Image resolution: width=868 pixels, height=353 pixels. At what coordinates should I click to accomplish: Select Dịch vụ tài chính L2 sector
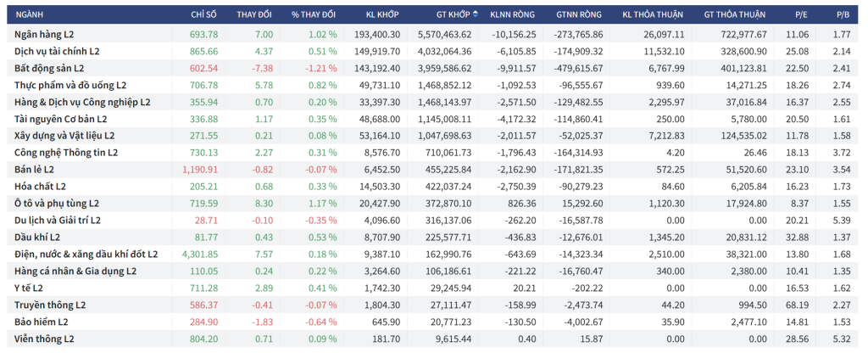click(x=57, y=51)
